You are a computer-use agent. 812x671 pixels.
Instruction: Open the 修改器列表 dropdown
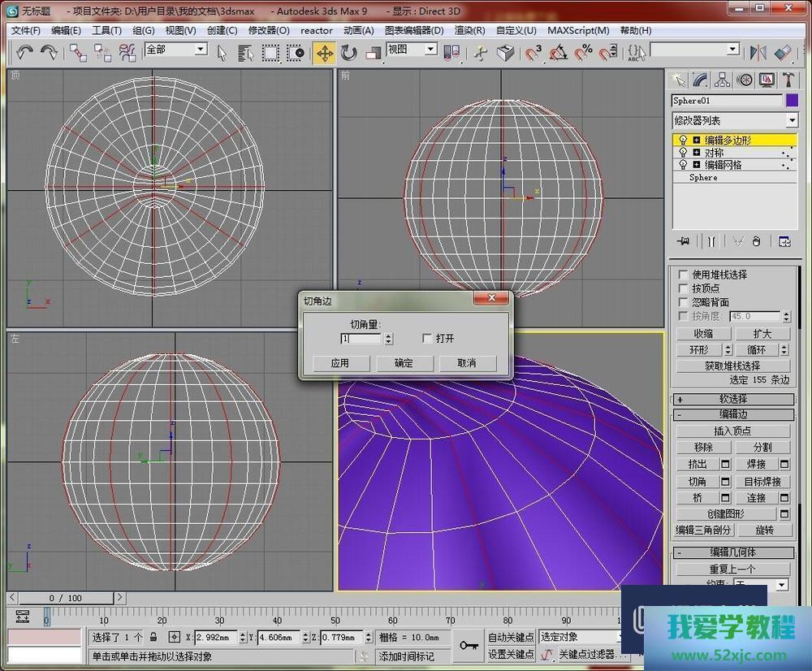tap(792, 120)
